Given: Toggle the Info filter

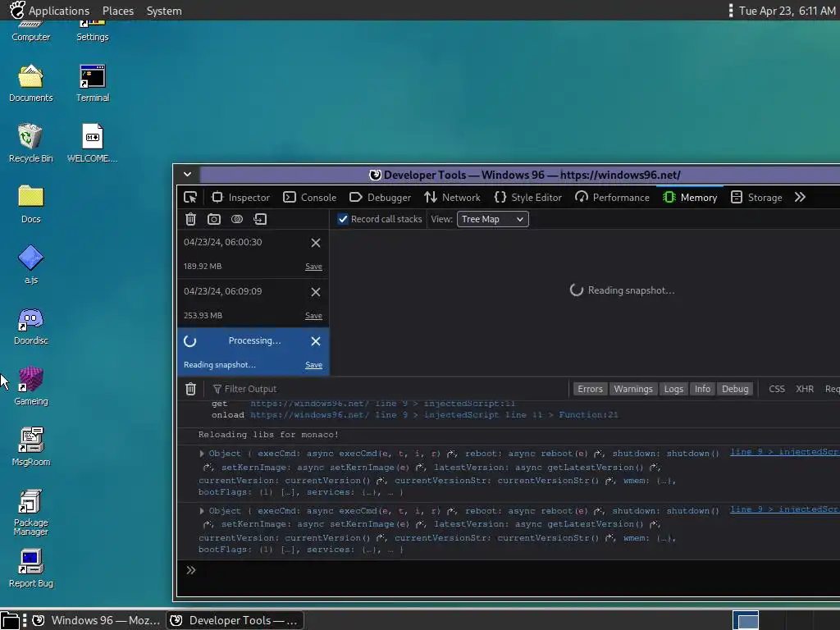Looking at the screenshot, I should pyautogui.click(x=702, y=389).
